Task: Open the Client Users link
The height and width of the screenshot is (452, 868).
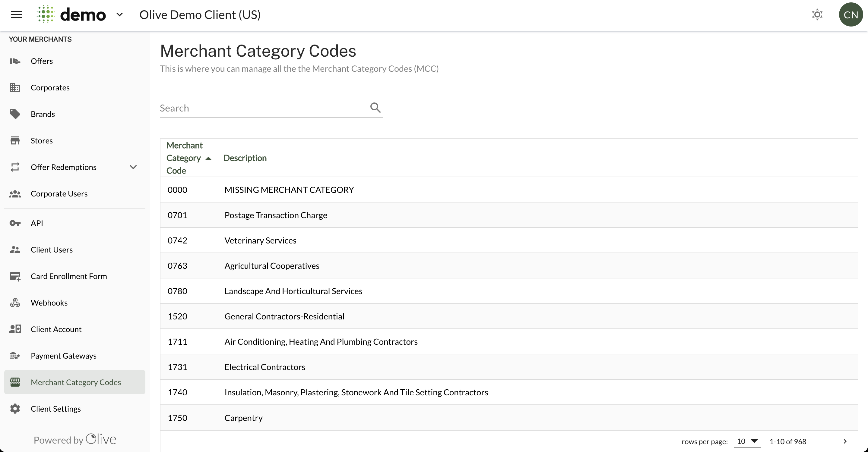Action: point(75,250)
